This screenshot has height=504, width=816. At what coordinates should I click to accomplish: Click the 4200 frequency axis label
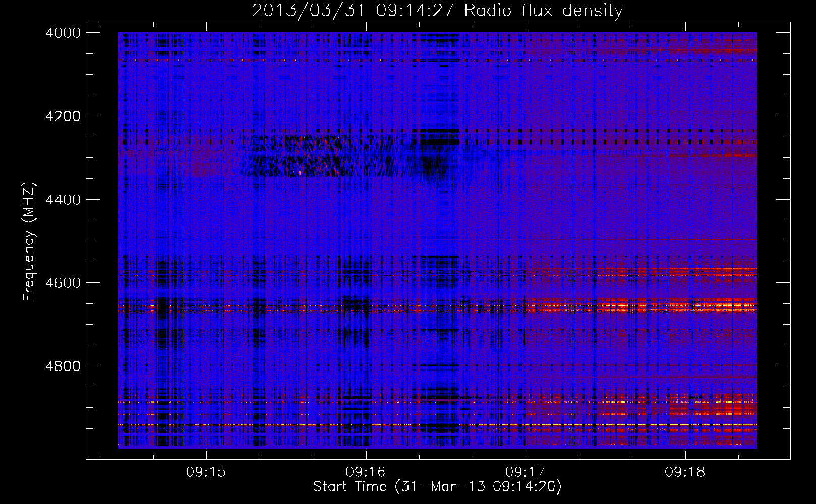[63, 116]
